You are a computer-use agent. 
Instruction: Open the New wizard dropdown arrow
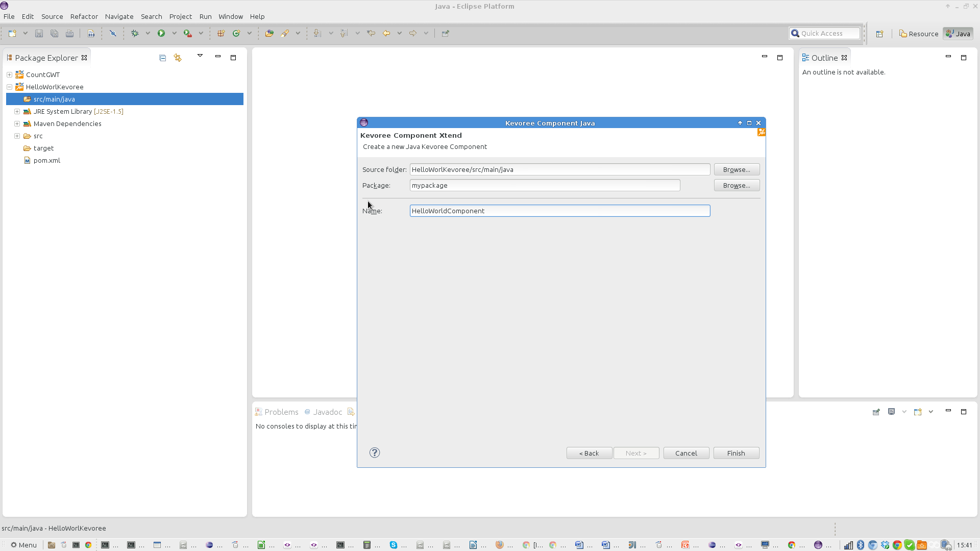click(x=25, y=33)
